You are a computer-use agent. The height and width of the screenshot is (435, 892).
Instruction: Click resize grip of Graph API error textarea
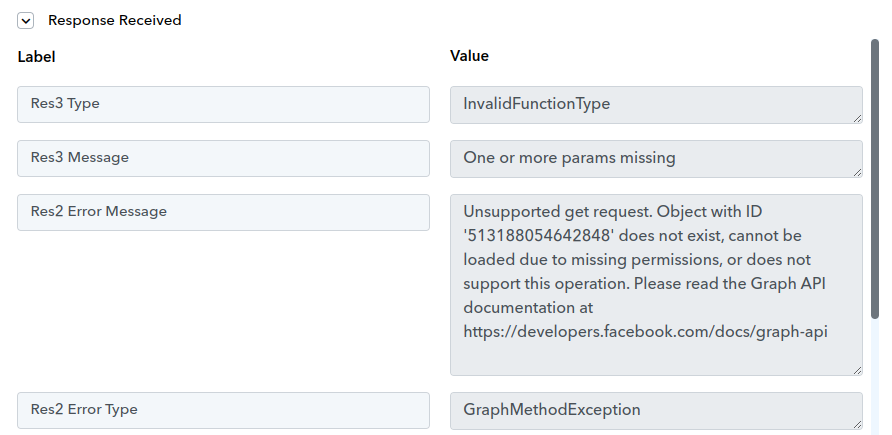[858, 371]
